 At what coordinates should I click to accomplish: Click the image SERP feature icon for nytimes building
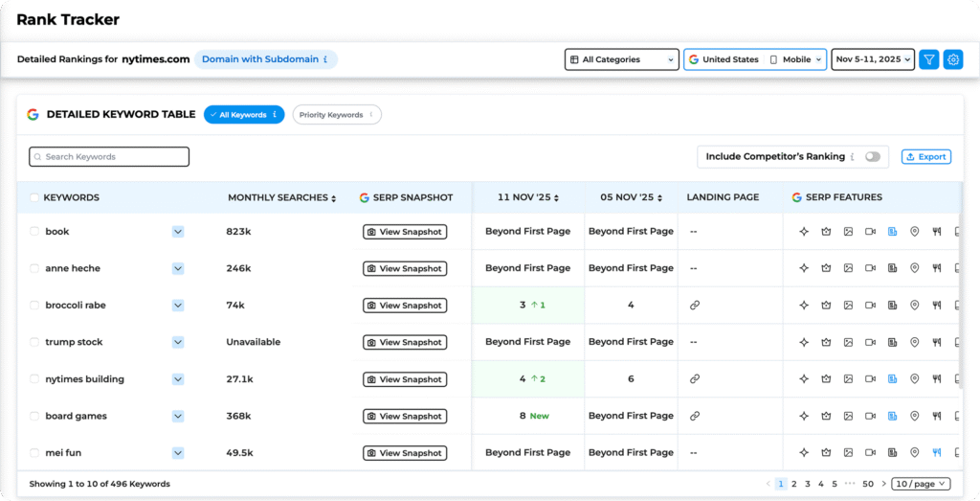click(848, 379)
